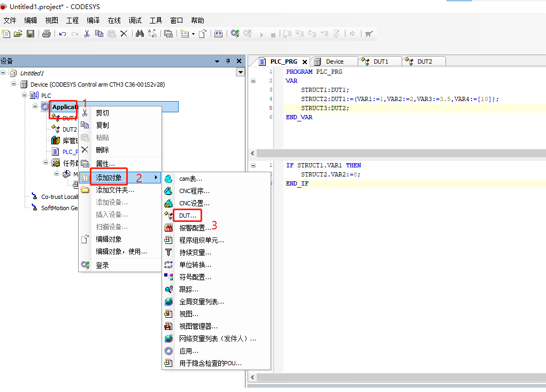This screenshot has width=546, height=392.
Task: Open the 在线 menu
Action: (114, 20)
